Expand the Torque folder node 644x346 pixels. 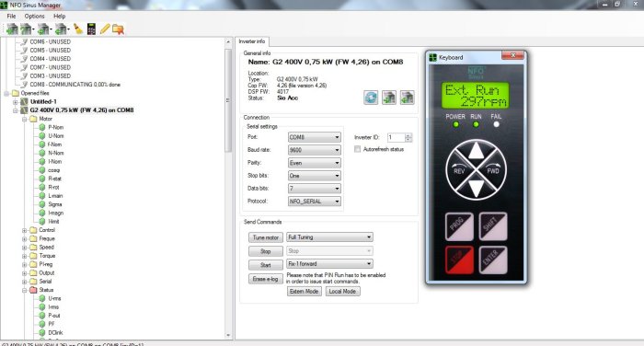point(24,256)
